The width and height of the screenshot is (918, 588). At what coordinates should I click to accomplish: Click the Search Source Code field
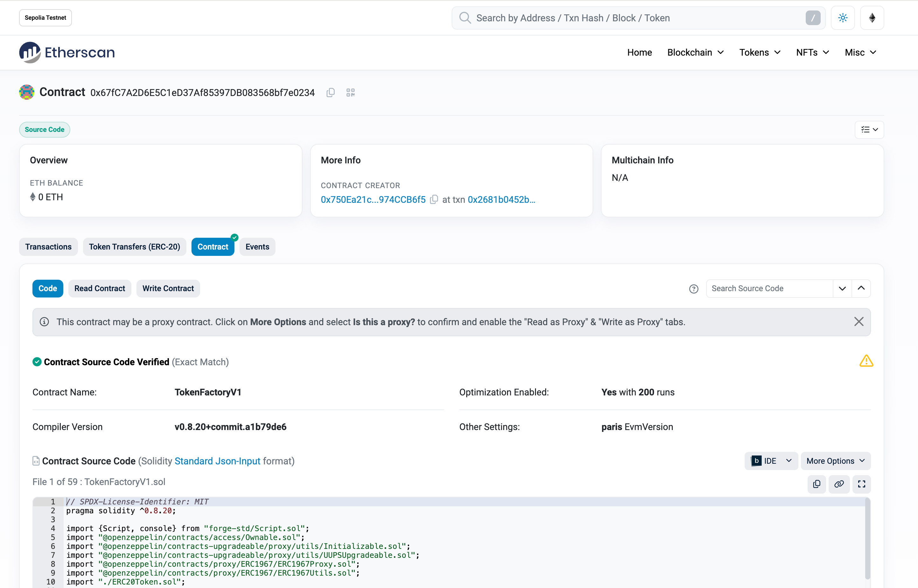point(769,289)
